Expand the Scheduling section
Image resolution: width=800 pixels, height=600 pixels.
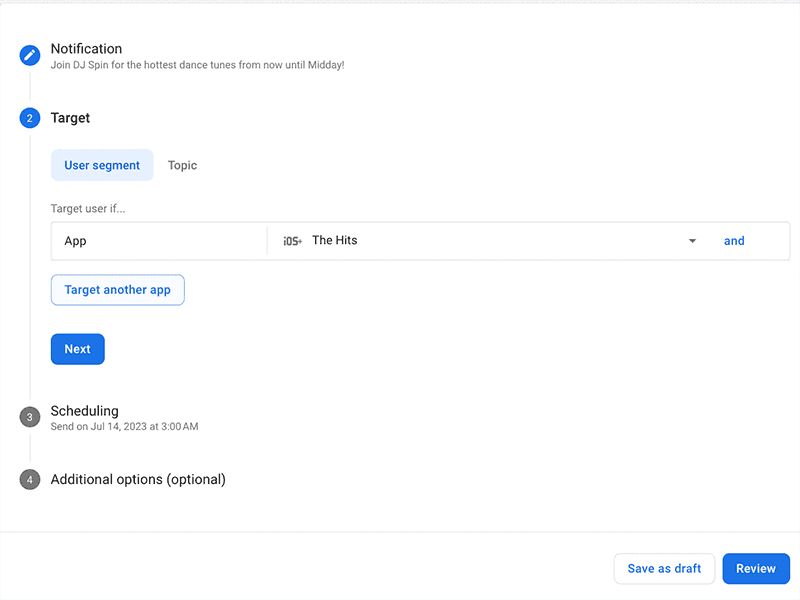(84, 411)
